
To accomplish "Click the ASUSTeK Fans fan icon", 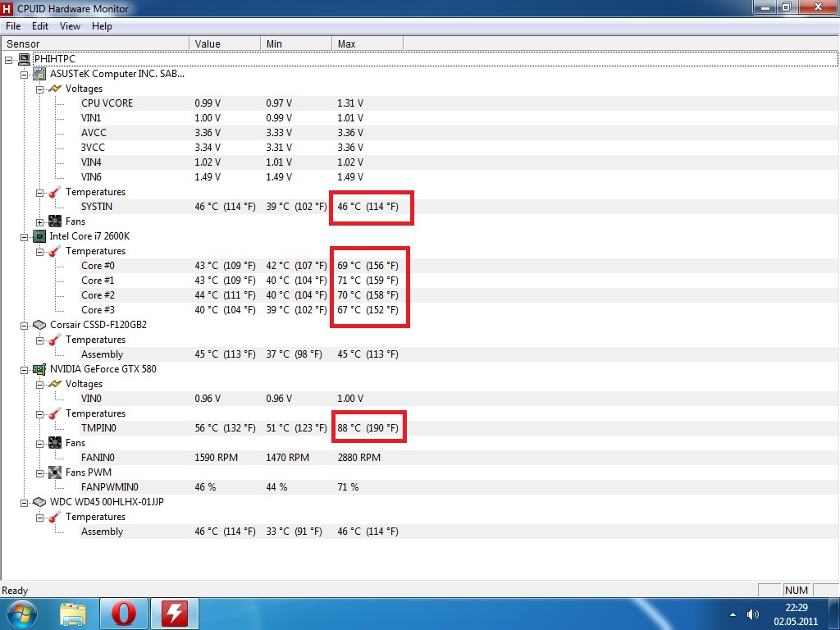I will point(55,221).
